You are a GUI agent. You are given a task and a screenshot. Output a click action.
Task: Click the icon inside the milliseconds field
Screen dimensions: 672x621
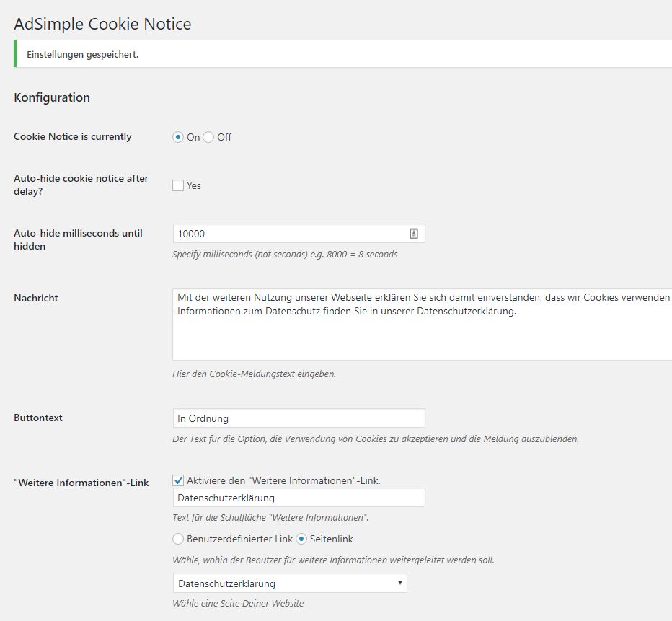pyautogui.click(x=414, y=234)
